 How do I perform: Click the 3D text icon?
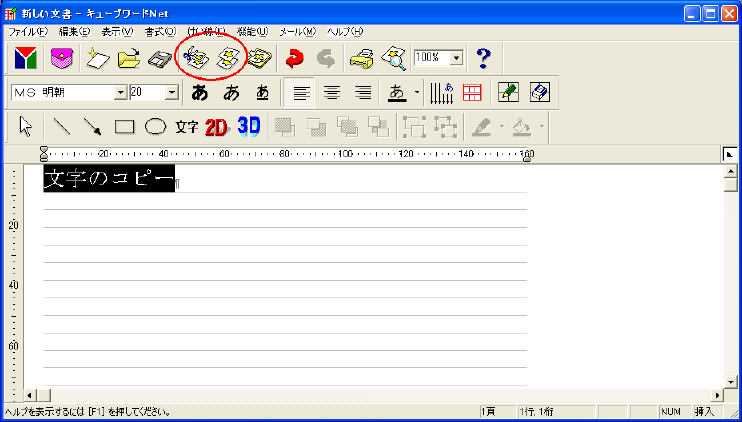click(249, 127)
